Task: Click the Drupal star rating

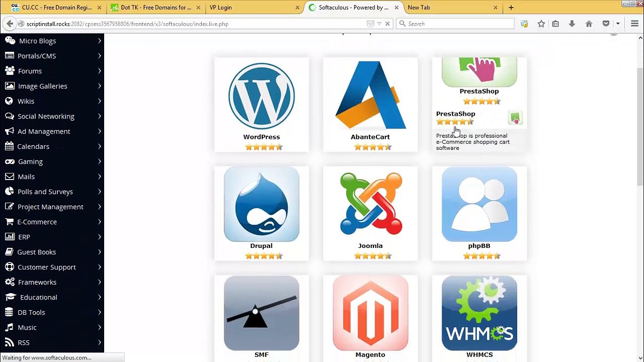Action: pos(264,256)
